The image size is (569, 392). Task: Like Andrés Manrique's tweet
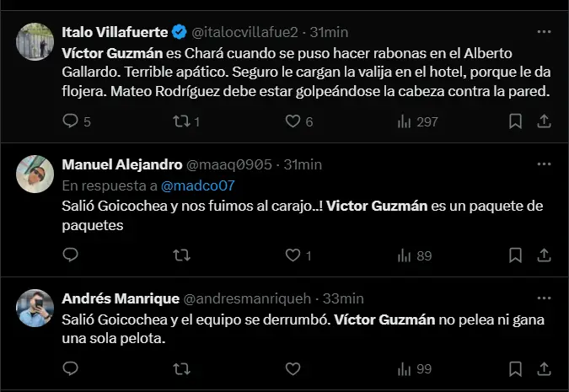click(x=293, y=368)
